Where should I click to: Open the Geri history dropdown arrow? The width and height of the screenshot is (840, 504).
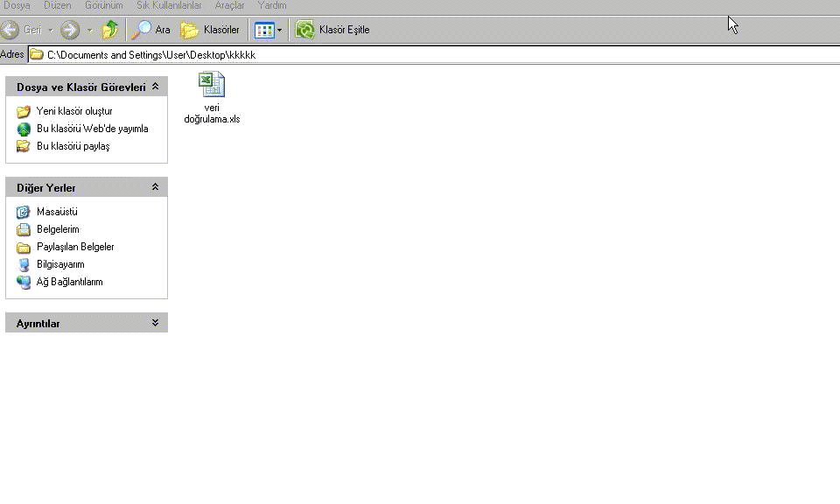click(x=51, y=31)
